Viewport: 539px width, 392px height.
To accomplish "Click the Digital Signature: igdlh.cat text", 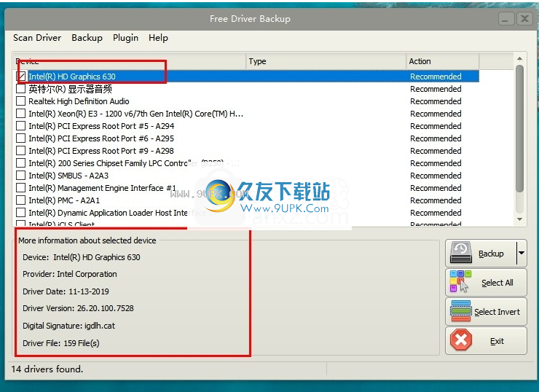I will point(68,326).
